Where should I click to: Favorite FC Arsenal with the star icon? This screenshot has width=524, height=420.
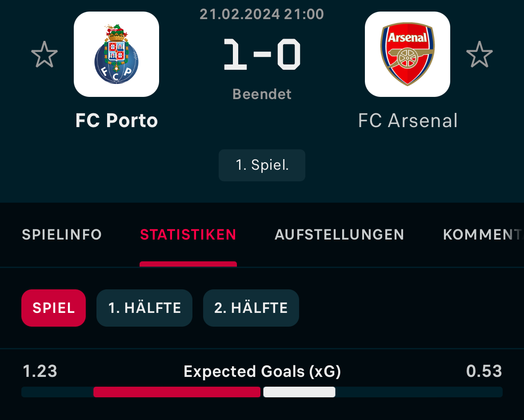479,55
